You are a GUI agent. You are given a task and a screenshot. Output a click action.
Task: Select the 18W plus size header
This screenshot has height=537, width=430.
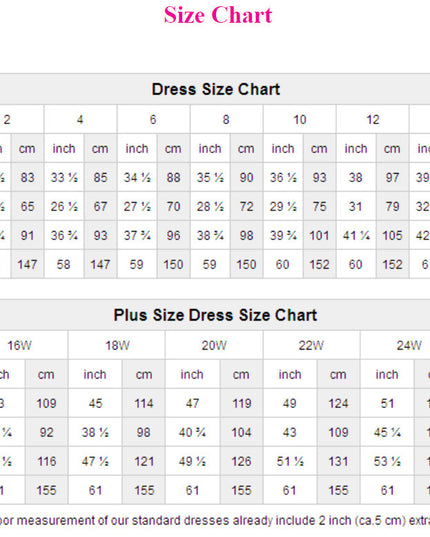tap(117, 345)
